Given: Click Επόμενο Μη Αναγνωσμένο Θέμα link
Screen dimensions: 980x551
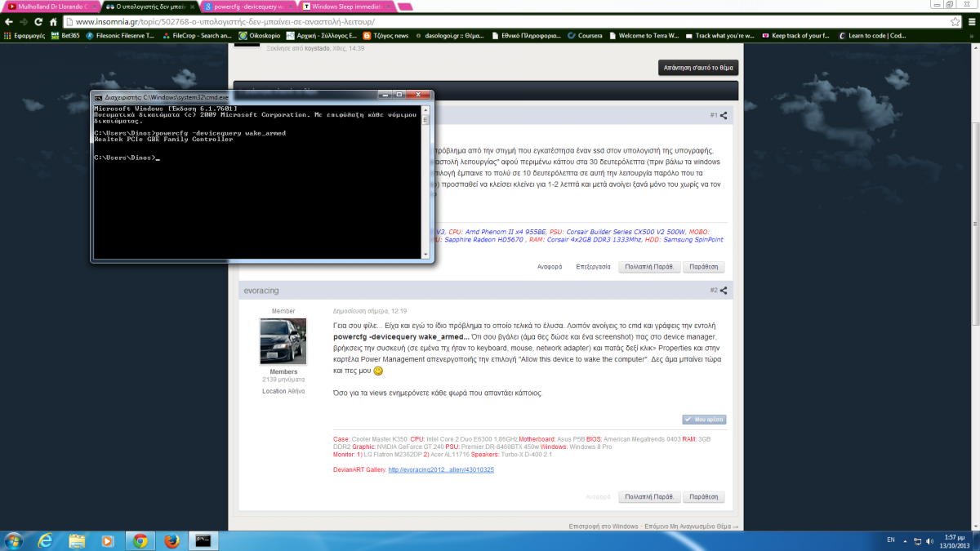Looking at the screenshot, I should [x=693, y=527].
